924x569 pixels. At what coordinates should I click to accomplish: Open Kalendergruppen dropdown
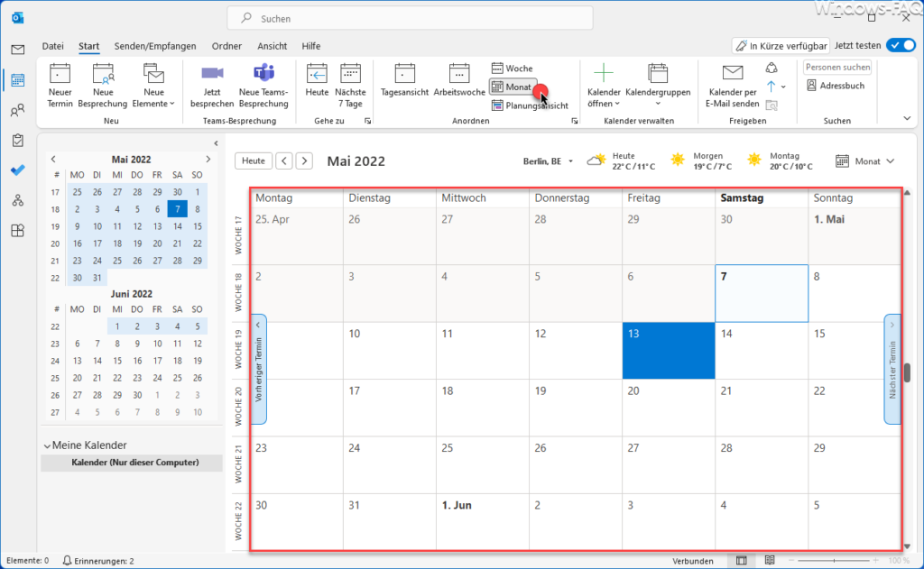[658, 86]
